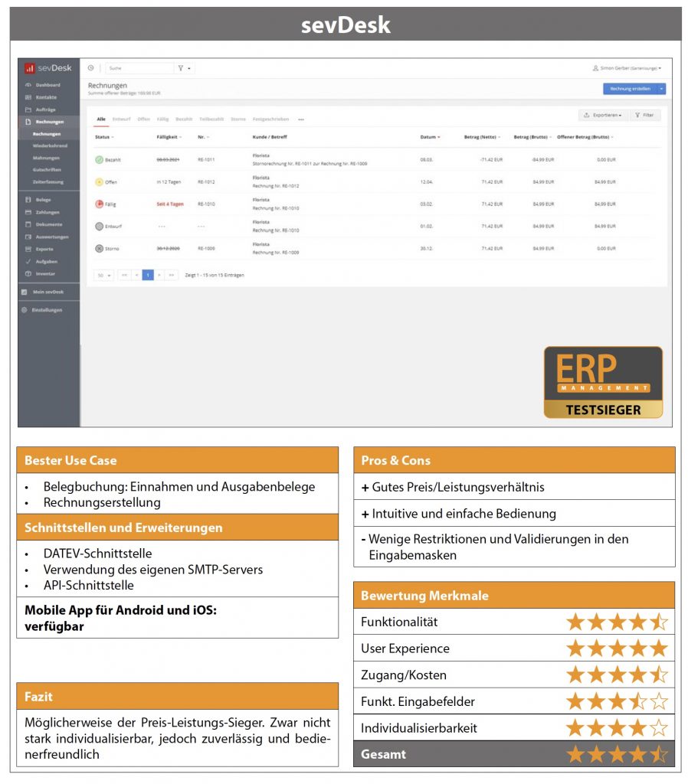Sort by Offener Betrag (Brutto) column header
The width and height of the screenshot is (688, 784).
click(x=585, y=137)
